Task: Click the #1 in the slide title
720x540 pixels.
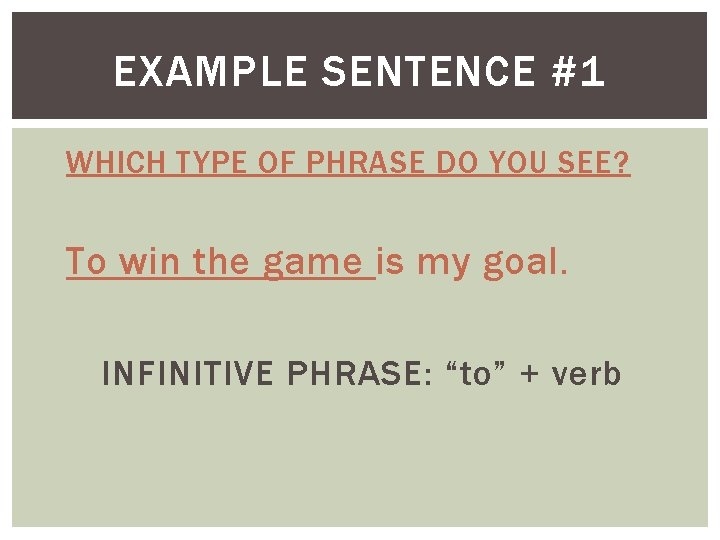Action: click(x=577, y=72)
